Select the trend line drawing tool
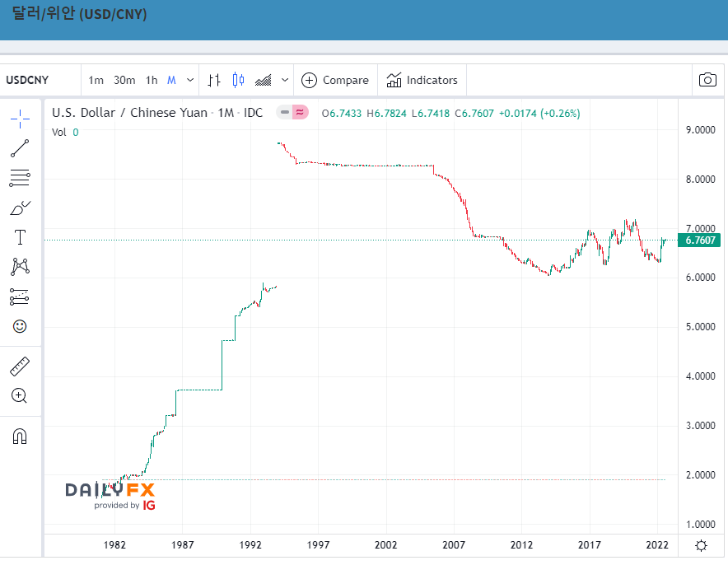 coord(20,148)
